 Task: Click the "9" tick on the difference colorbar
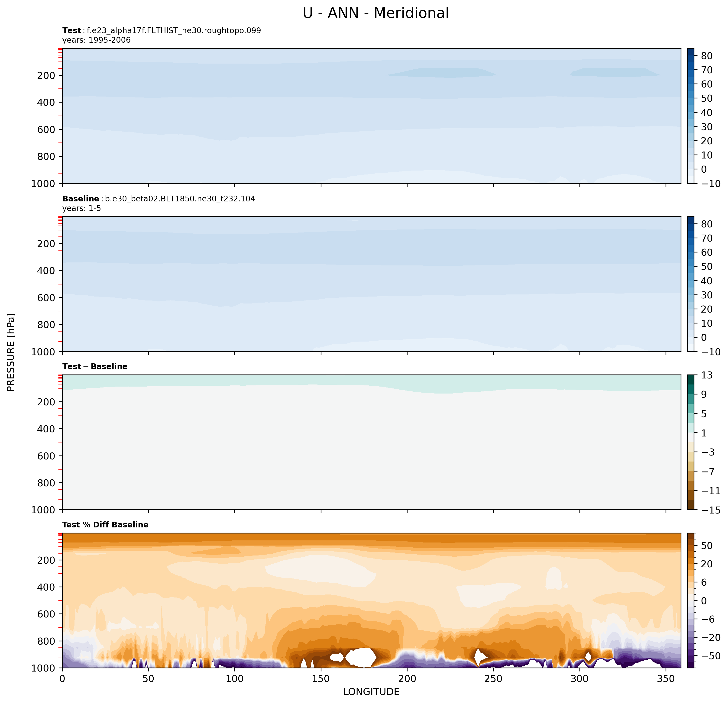click(704, 394)
